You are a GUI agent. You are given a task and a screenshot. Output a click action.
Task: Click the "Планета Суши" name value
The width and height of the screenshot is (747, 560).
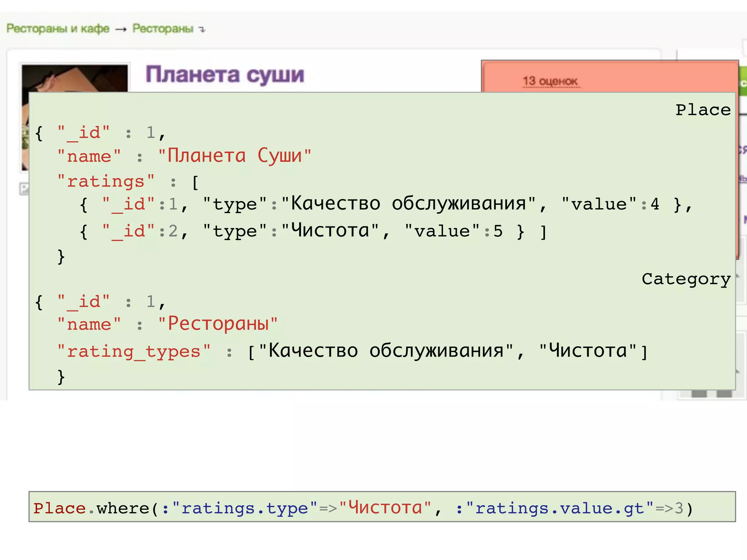[x=235, y=156]
